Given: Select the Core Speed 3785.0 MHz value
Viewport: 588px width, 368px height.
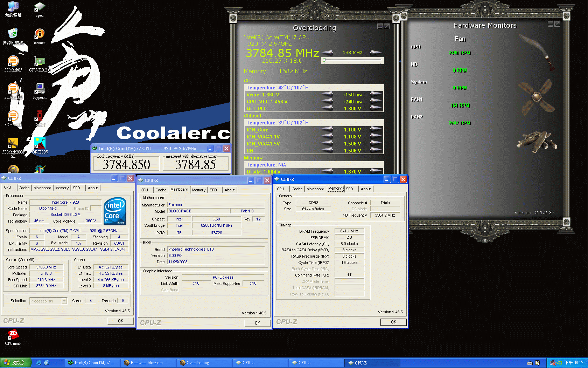Looking at the screenshot, I should [x=46, y=267].
